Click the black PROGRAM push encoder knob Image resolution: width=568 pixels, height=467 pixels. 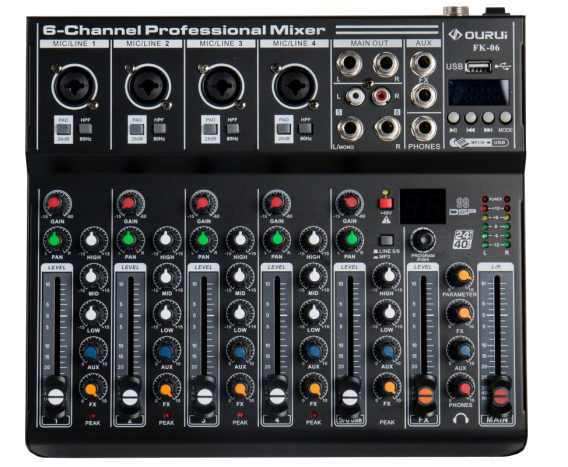423,240
